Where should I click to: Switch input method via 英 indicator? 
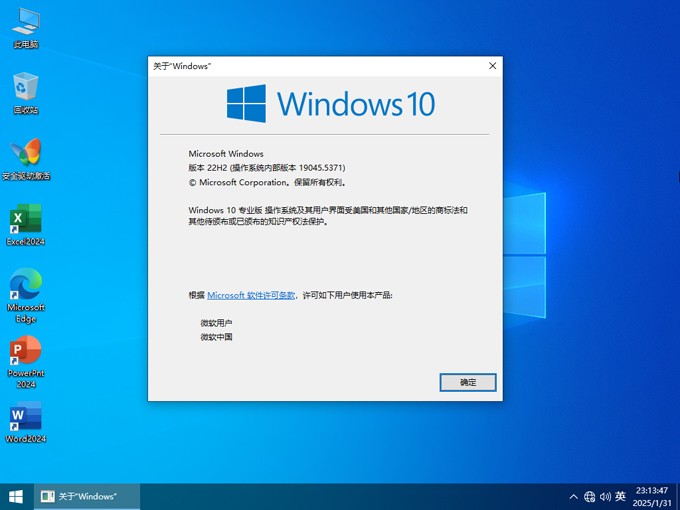[620, 496]
